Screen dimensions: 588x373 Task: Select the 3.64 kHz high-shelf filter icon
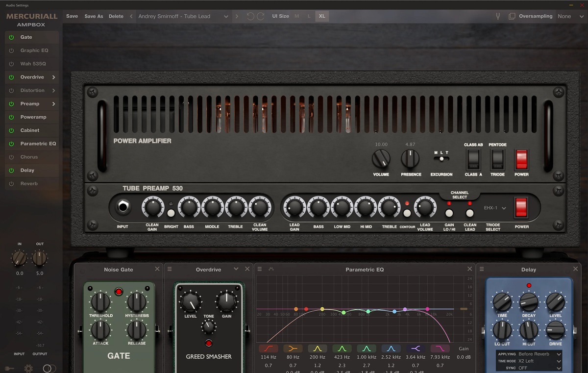tap(416, 348)
